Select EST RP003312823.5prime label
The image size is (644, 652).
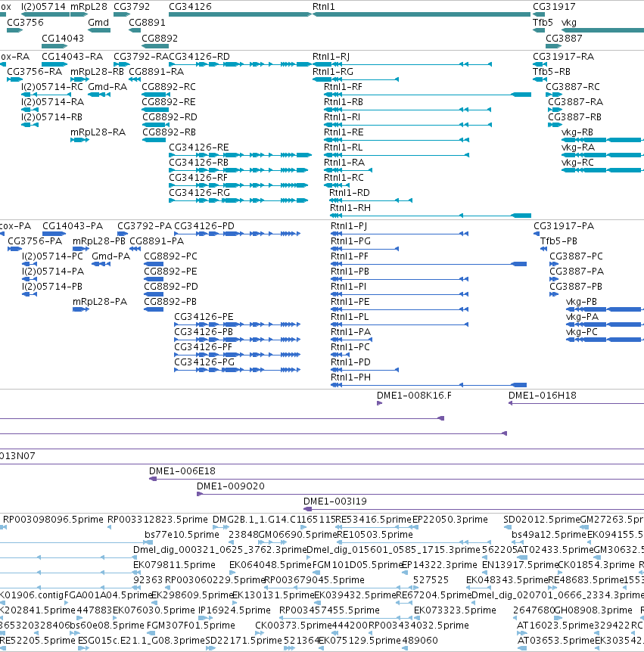click(x=157, y=520)
